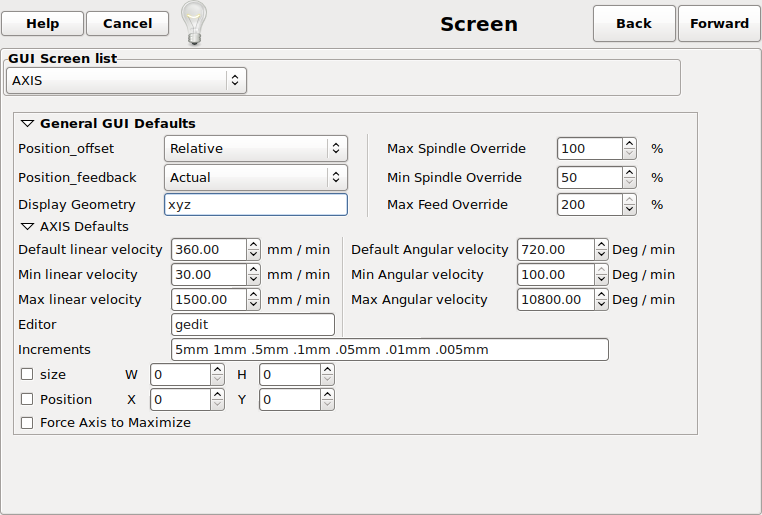The image size is (762, 515).
Task: Go to previous page with Back
Action: coord(634,23)
